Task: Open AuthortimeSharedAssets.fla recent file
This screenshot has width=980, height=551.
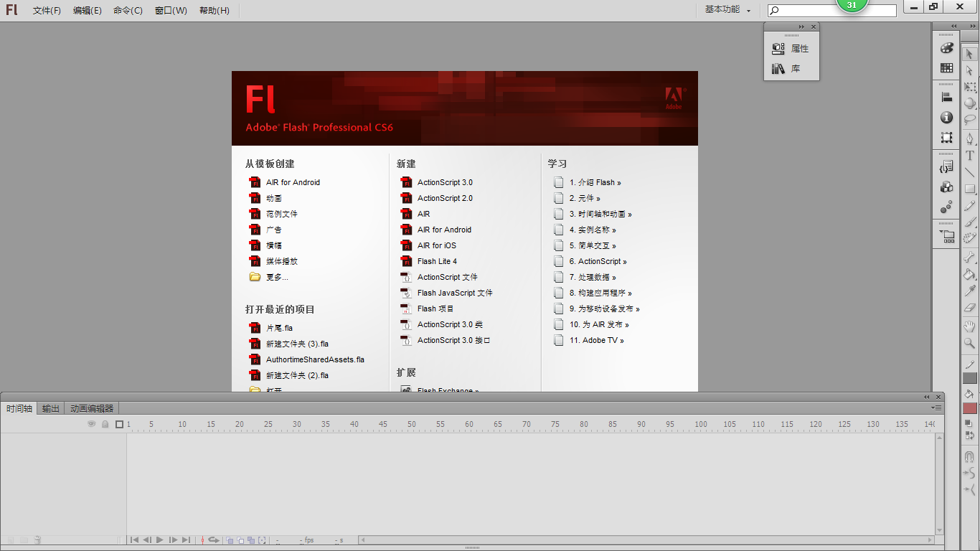Action: click(315, 359)
